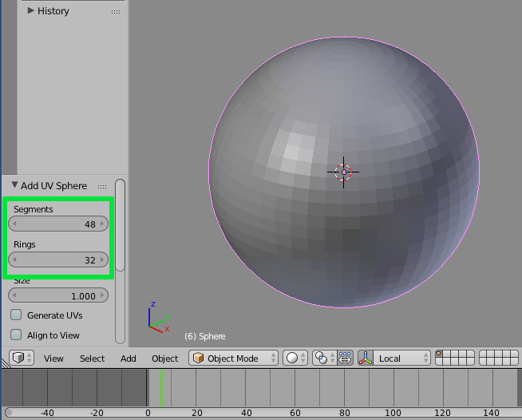Open the View menu
The height and width of the screenshot is (420, 522).
[53, 359]
